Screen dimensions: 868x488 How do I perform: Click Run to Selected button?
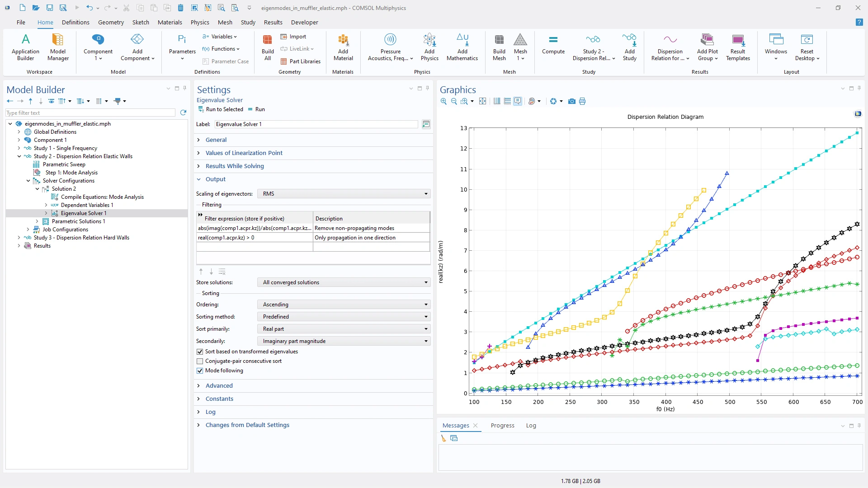pos(221,109)
